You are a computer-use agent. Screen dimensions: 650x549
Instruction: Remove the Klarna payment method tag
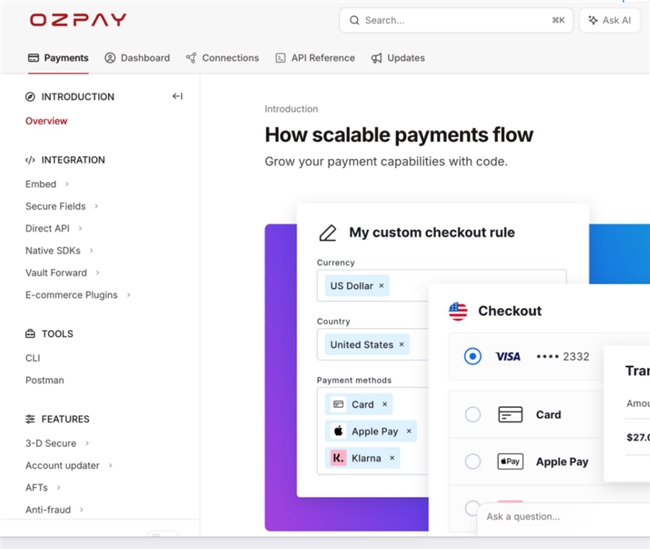point(392,458)
